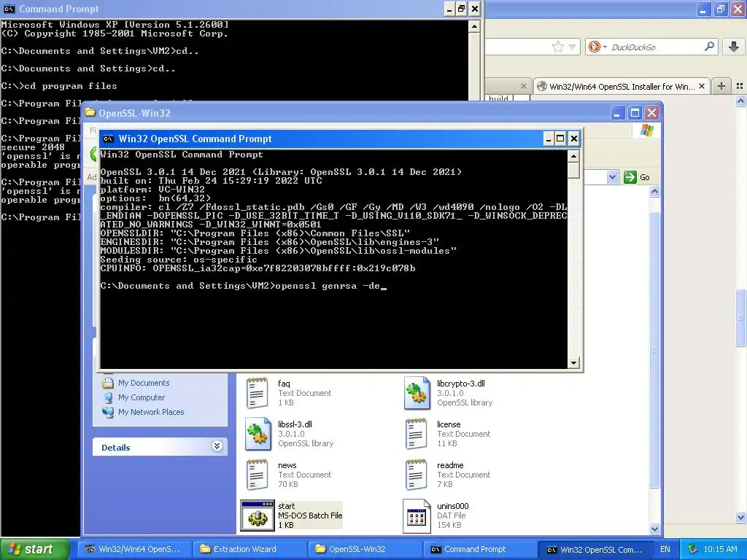Viewport: 747px width, 560px height.
Task: Switch to OpenSSL-Win32 folder taskbar item
Action: tap(365, 549)
